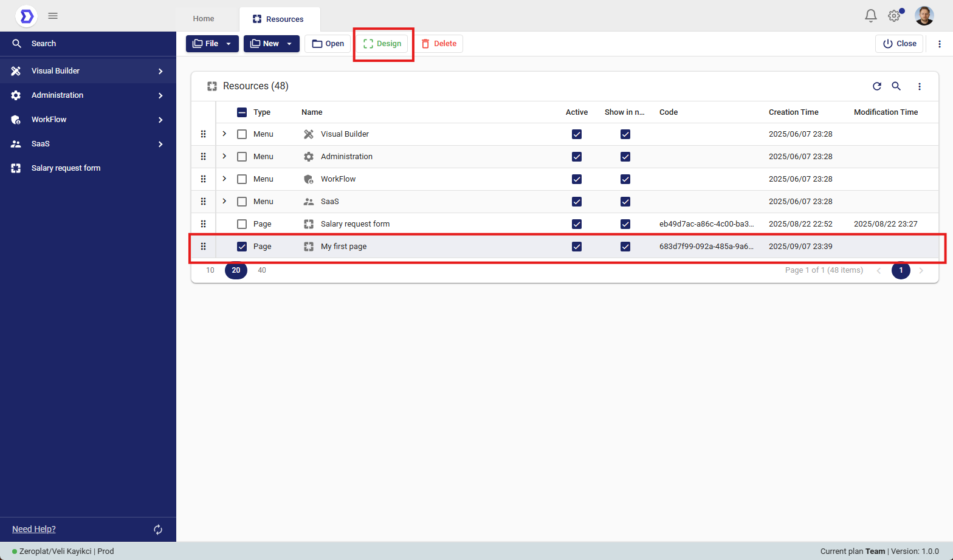
Task: Open the settings gear in header
Action: (x=894, y=16)
